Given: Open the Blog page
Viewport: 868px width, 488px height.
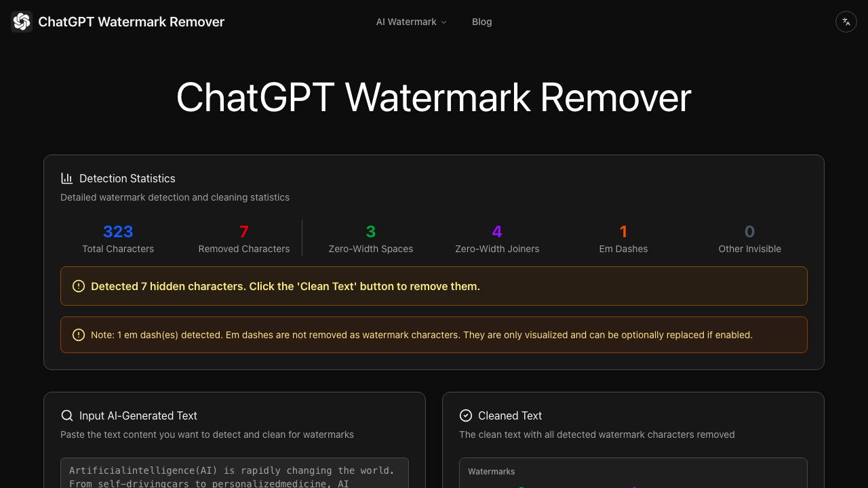Looking at the screenshot, I should [482, 22].
